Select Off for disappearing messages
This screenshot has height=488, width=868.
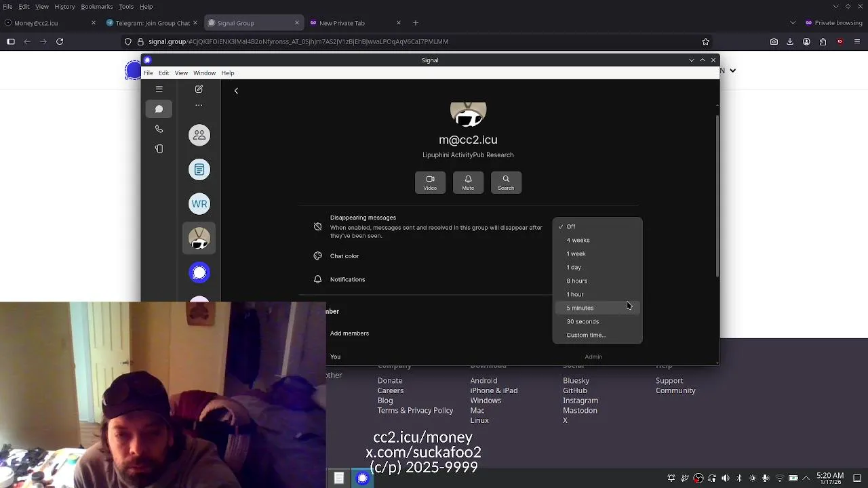coord(597,226)
